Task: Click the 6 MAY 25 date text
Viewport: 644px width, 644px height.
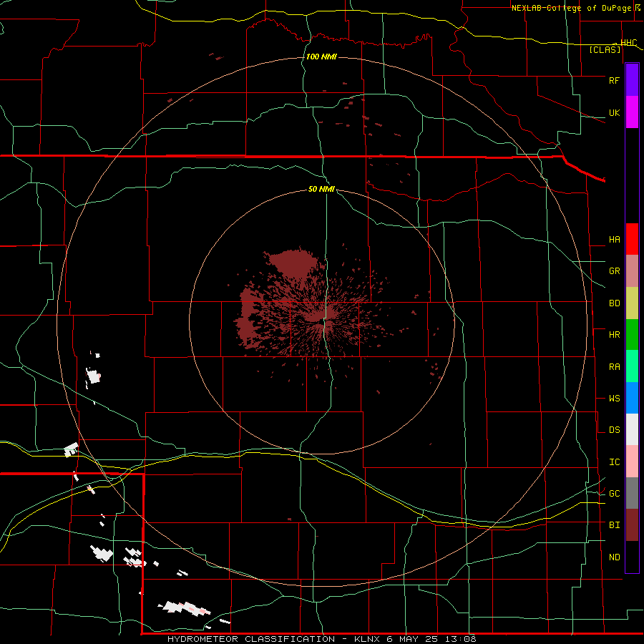Action: 411,639
